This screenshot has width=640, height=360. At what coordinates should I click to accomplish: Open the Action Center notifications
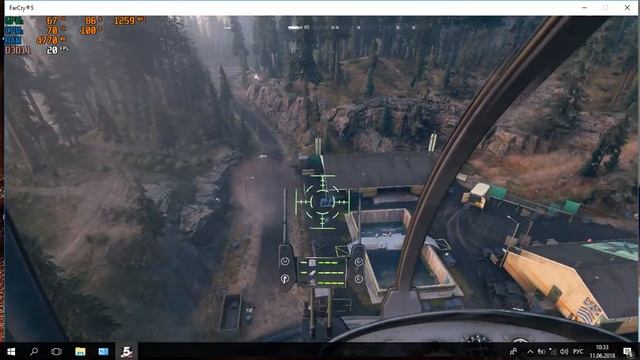pyautogui.click(x=628, y=351)
